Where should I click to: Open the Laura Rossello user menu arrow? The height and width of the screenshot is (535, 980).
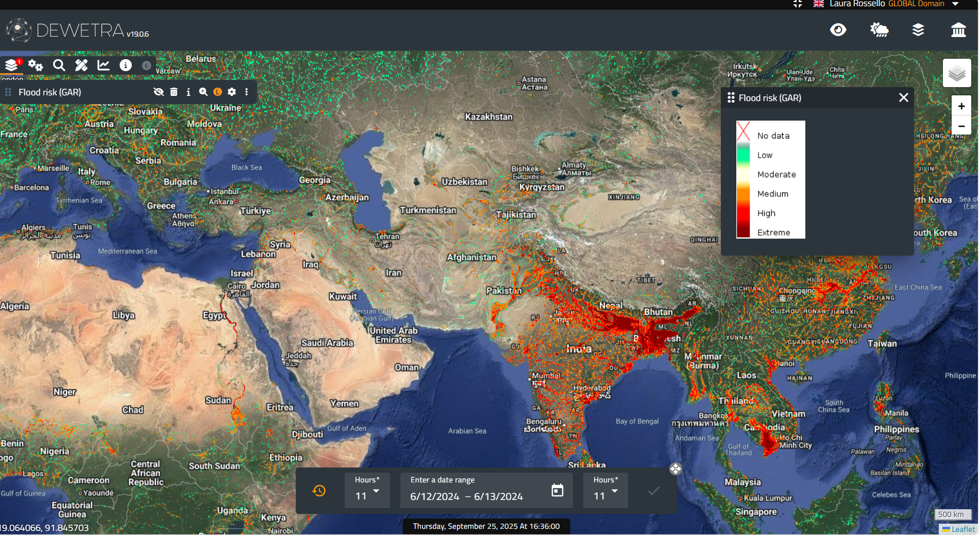tap(955, 4)
